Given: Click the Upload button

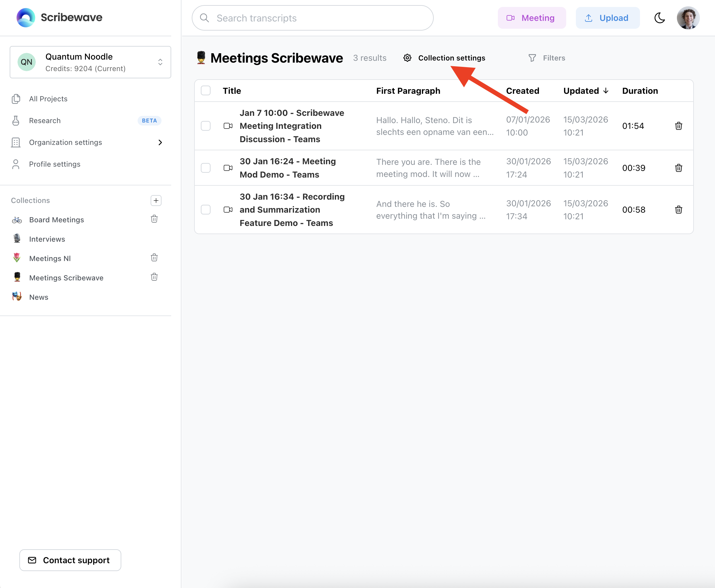Looking at the screenshot, I should point(608,18).
